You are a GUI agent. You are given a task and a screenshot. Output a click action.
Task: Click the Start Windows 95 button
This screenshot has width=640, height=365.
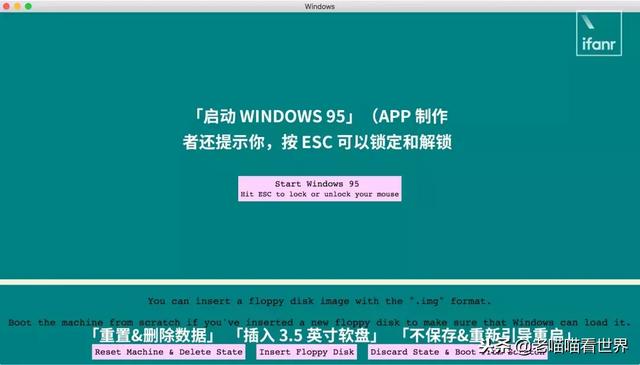tap(320, 189)
